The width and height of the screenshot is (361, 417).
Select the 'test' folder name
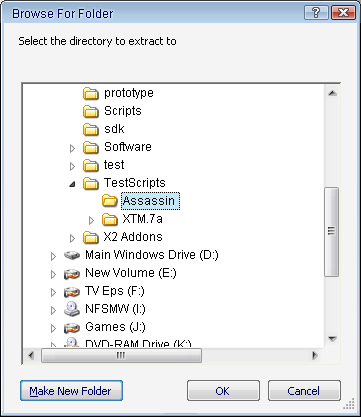coord(114,165)
